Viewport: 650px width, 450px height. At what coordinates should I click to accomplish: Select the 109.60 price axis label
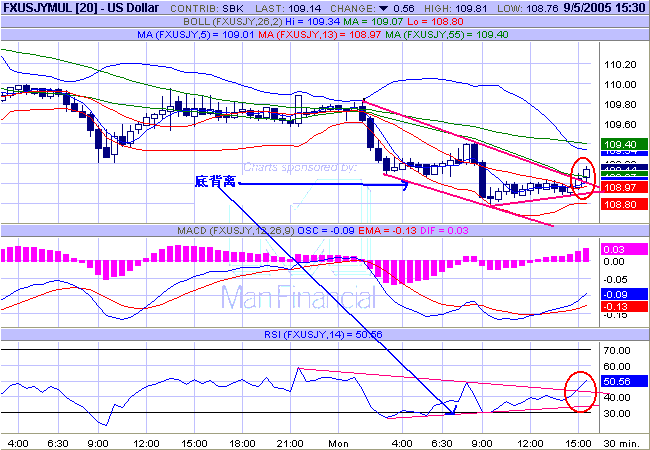coord(620,124)
